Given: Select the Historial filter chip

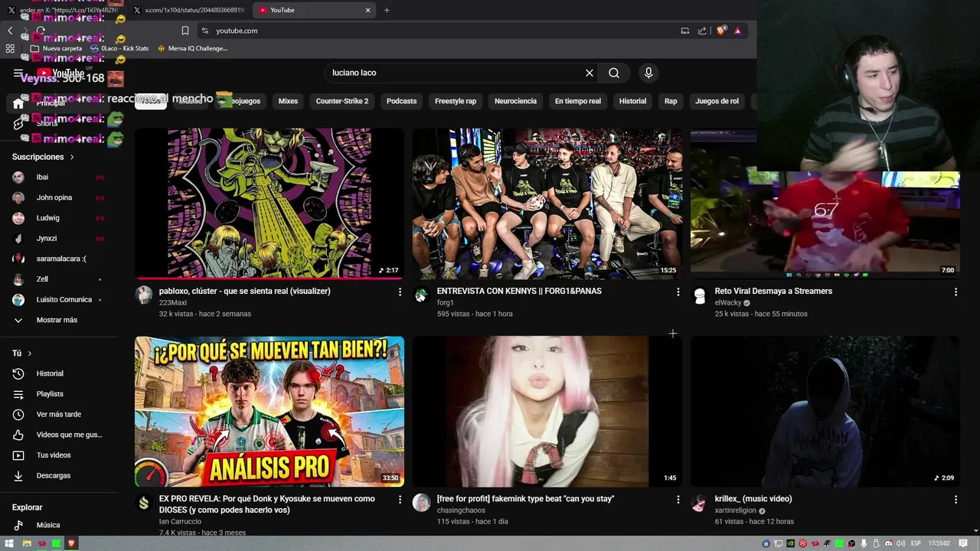Looking at the screenshot, I should click(632, 101).
